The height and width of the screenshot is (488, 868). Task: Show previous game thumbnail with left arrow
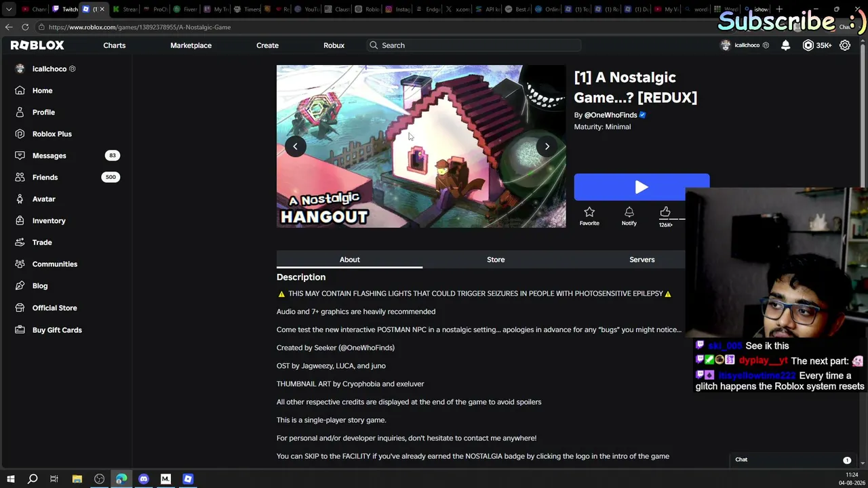pyautogui.click(x=295, y=146)
